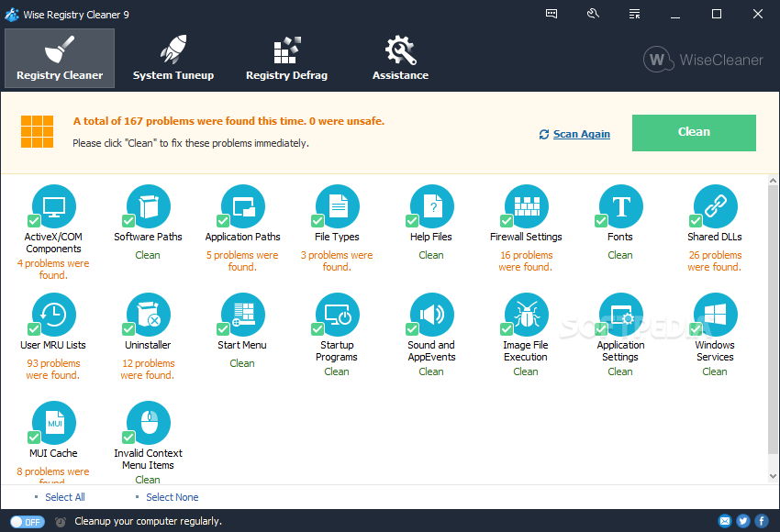Click 'Cleanup your computer regularly.' text

[x=149, y=522]
